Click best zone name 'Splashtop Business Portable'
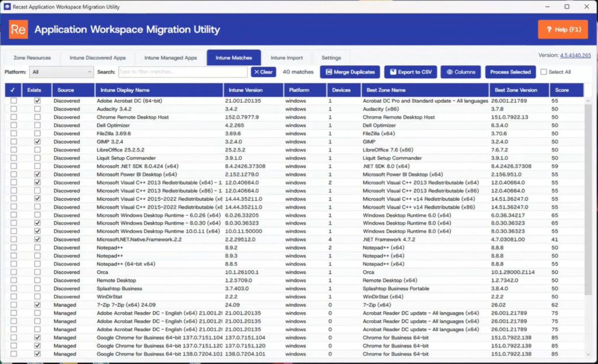The image size is (598, 364). [396, 289]
